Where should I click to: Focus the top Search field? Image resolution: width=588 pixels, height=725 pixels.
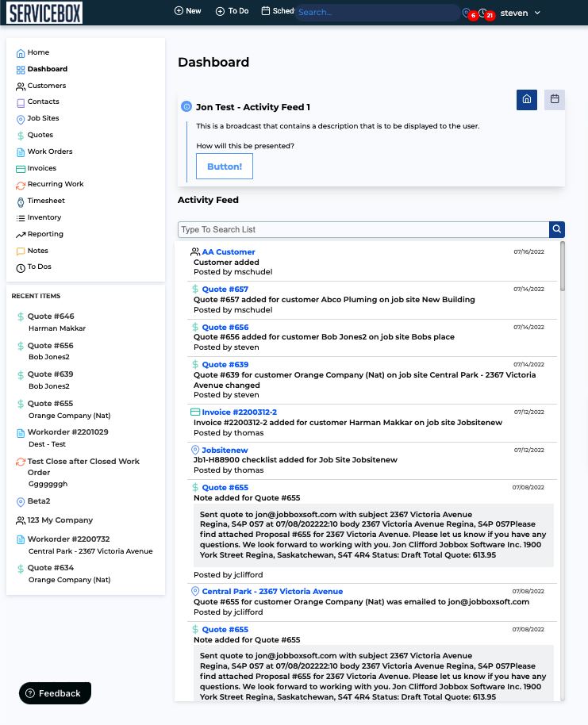(377, 13)
